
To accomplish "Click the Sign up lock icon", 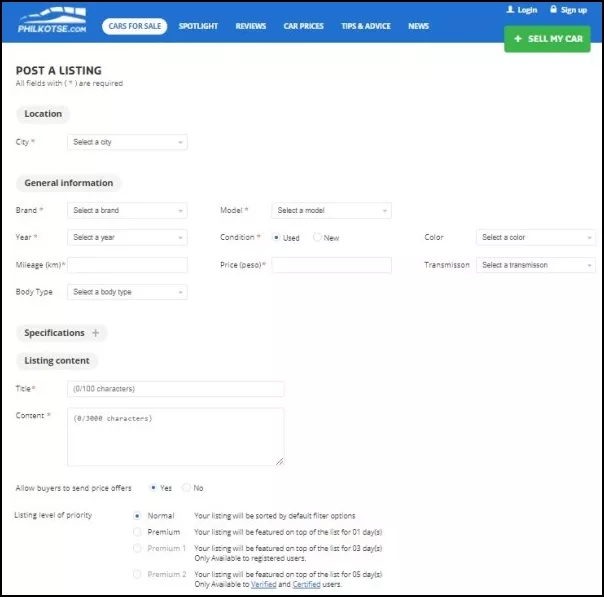I will point(553,9).
